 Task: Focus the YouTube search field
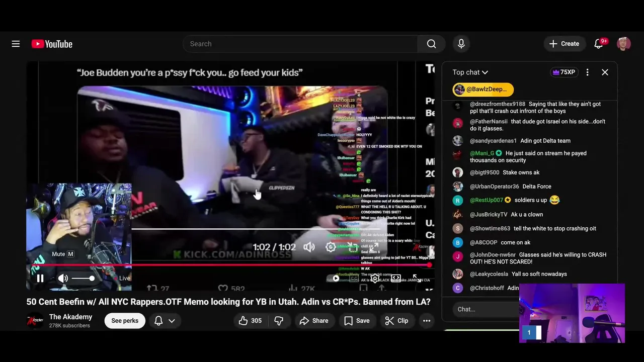300,44
